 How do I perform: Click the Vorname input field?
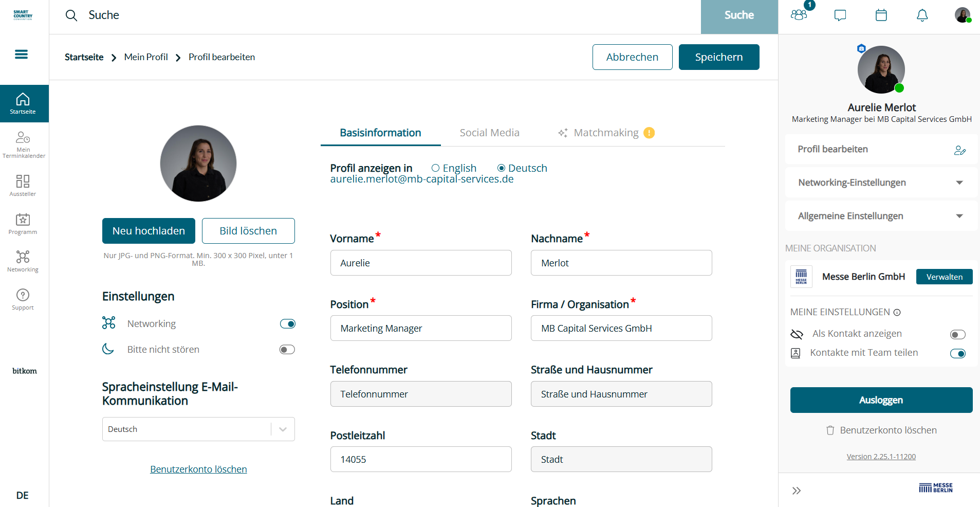coord(421,263)
